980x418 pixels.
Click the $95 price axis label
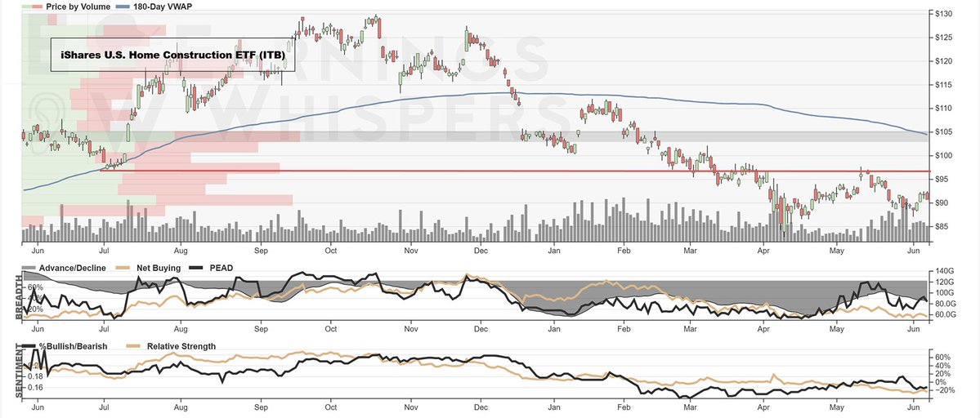coord(942,179)
